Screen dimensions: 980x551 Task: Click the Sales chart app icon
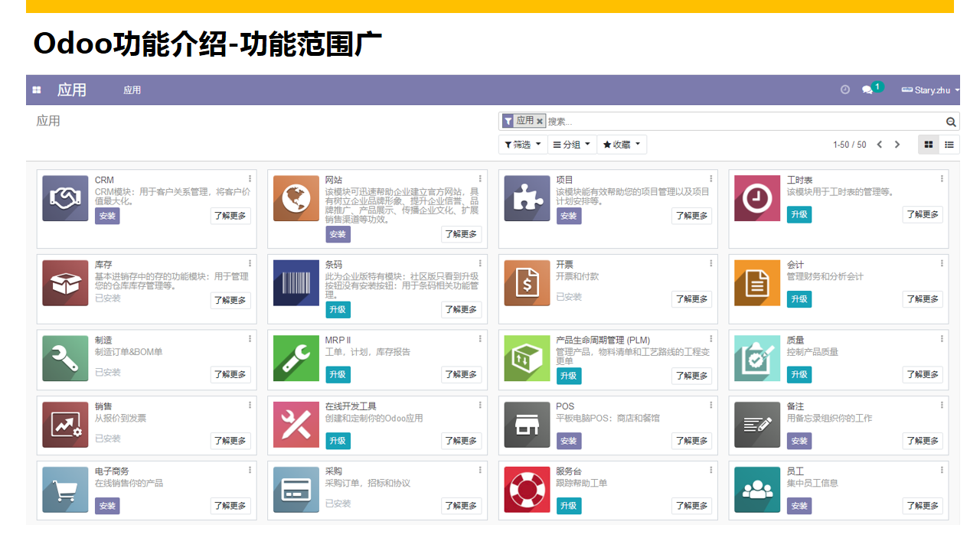click(65, 425)
